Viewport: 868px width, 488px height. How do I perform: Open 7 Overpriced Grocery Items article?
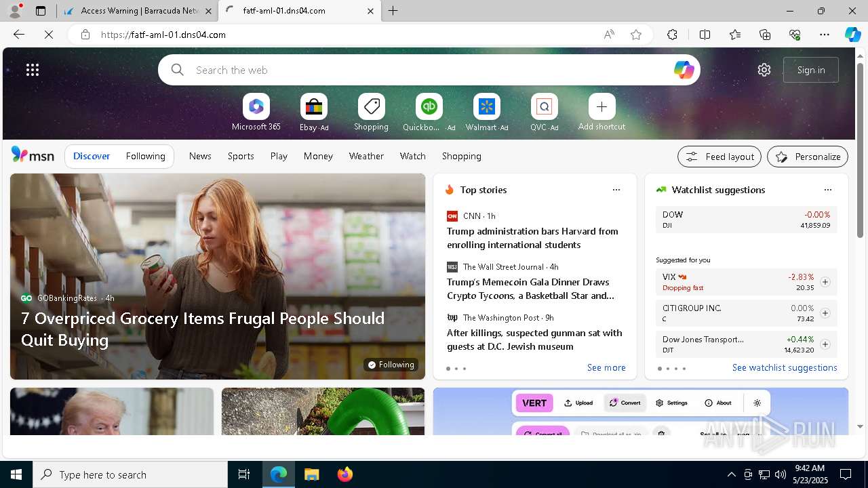tap(203, 329)
